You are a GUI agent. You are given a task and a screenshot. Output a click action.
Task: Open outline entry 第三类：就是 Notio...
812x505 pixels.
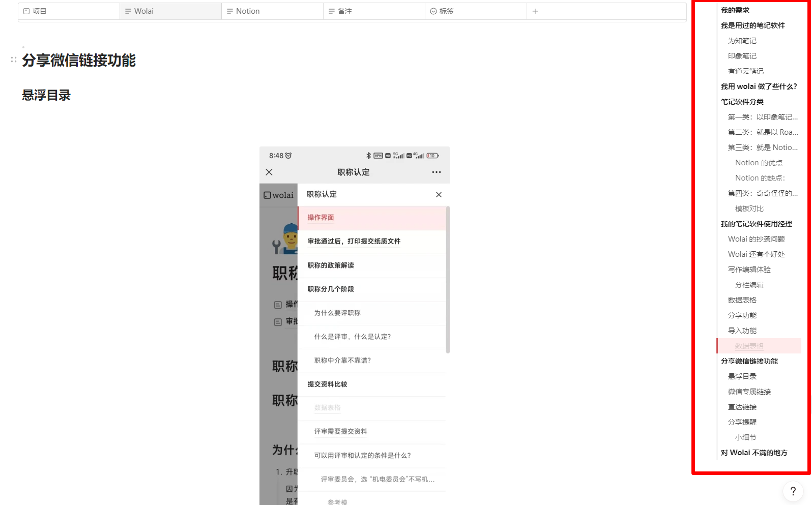[763, 147]
